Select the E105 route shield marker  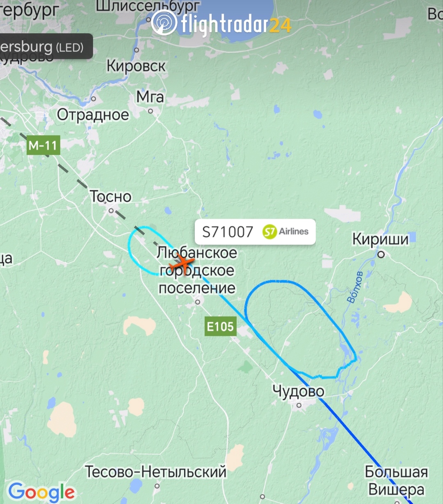(220, 327)
